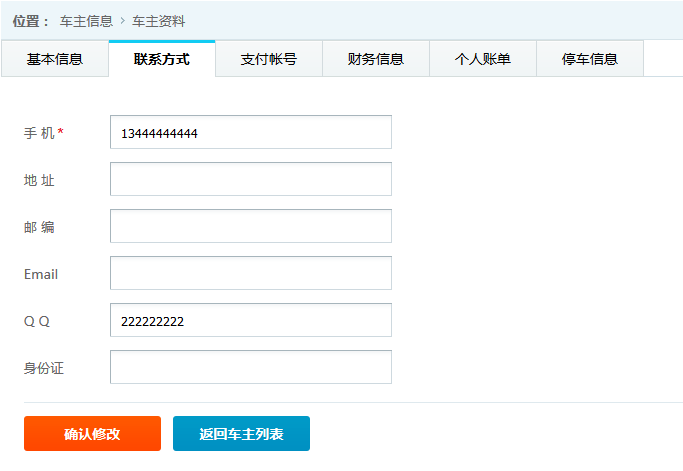683x471 pixels.
Task: Click the Email field label
Action: tap(41, 274)
